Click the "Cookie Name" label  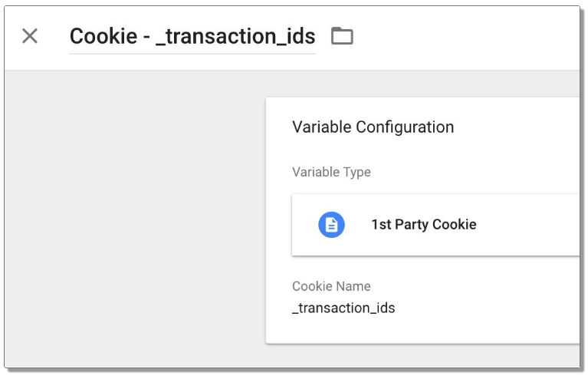[x=331, y=286]
